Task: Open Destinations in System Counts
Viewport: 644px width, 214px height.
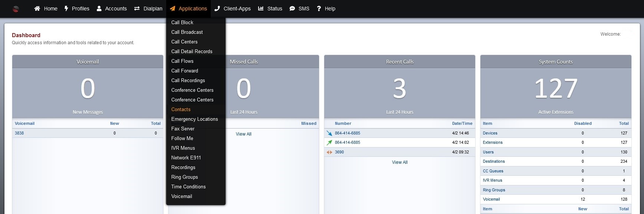Action: point(494,161)
